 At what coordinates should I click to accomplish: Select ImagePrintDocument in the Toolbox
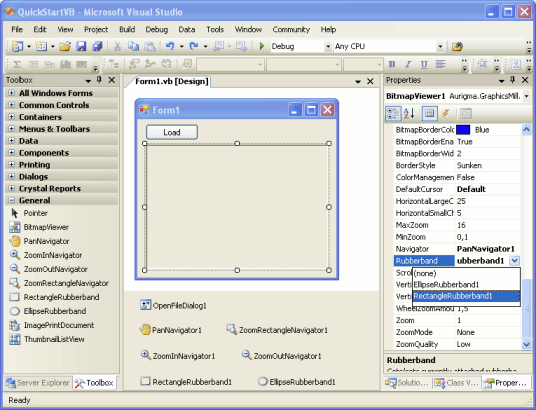pyautogui.click(x=51, y=325)
